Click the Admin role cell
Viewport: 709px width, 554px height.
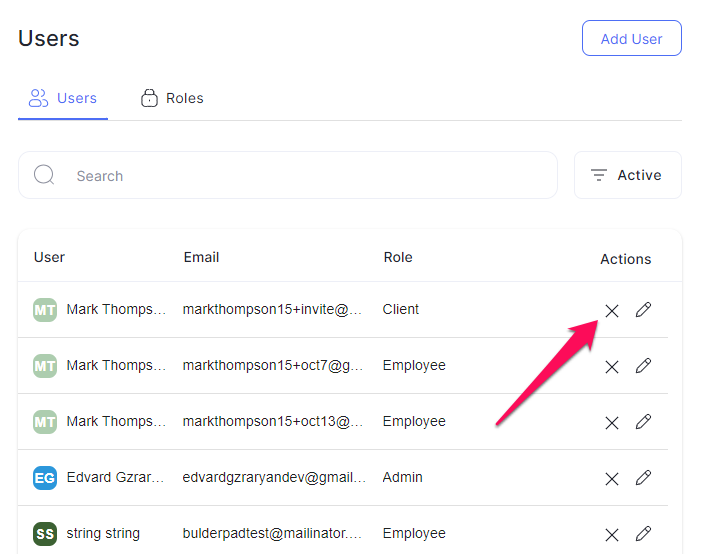coord(402,478)
